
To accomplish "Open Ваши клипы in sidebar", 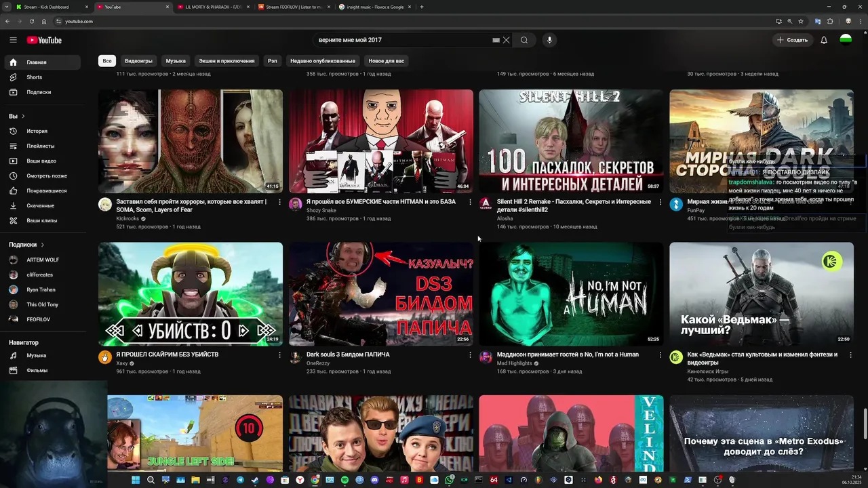I will [x=42, y=220].
